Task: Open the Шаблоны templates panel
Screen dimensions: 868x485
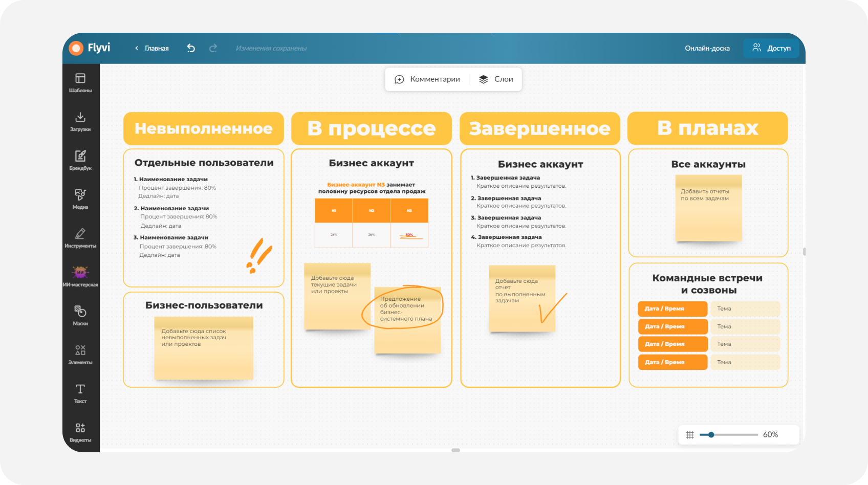Action: 80,82
